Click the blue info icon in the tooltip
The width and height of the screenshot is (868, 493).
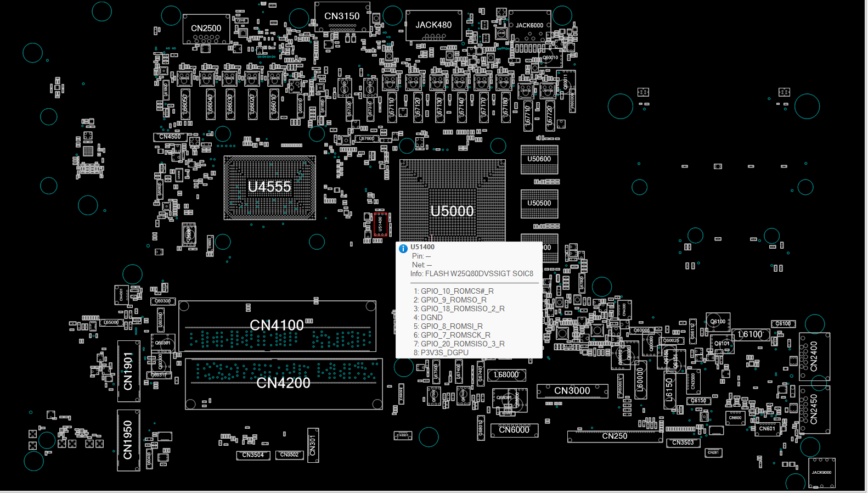click(x=403, y=249)
